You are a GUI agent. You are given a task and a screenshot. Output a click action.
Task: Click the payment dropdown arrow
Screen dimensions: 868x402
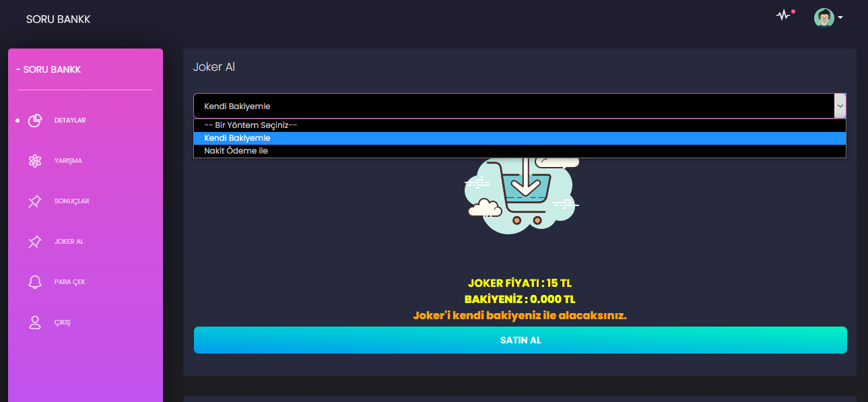point(840,106)
